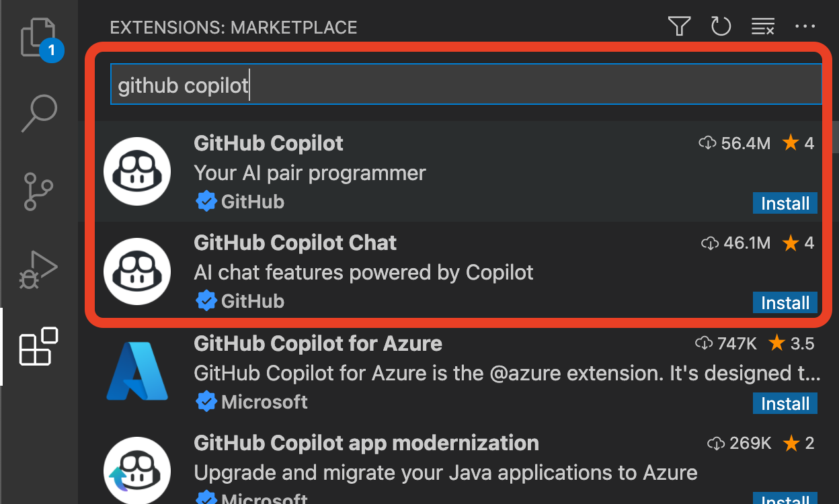Open the Search view icon
This screenshot has width=839, height=504.
[x=39, y=114]
